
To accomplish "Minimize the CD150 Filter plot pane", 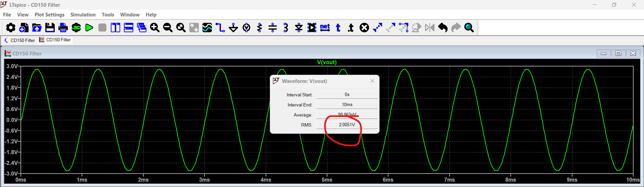I will pyautogui.click(x=603, y=53).
